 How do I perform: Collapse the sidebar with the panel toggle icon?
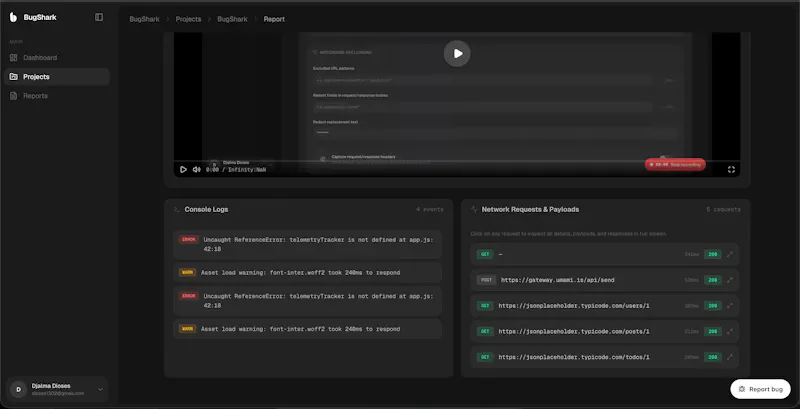click(x=99, y=17)
